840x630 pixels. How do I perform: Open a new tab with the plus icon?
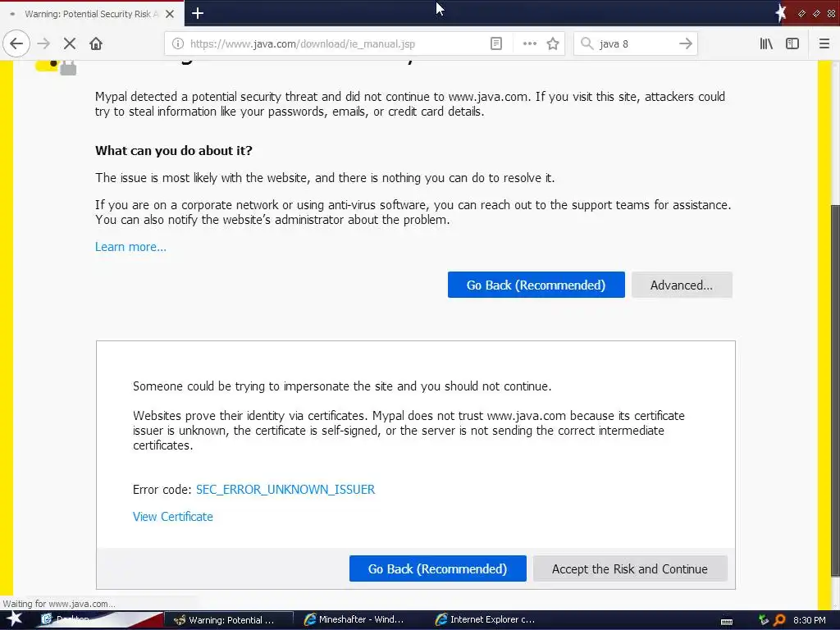click(x=198, y=13)
